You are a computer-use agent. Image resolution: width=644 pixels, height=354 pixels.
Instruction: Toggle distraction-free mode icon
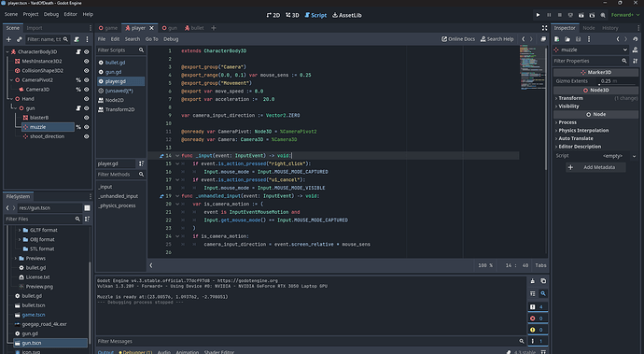coord(544,28)
